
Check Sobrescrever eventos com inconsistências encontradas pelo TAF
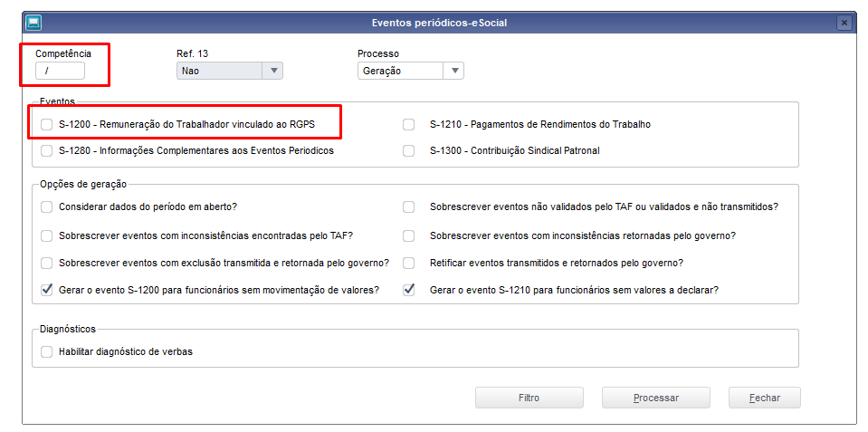[x=46, y=236]
